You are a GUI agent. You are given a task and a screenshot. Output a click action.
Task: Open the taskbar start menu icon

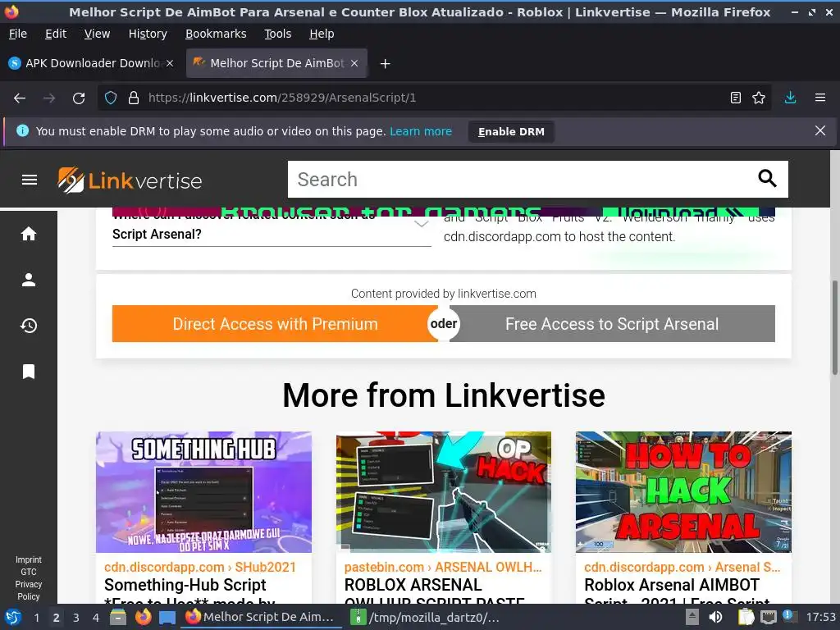point(12,617)
